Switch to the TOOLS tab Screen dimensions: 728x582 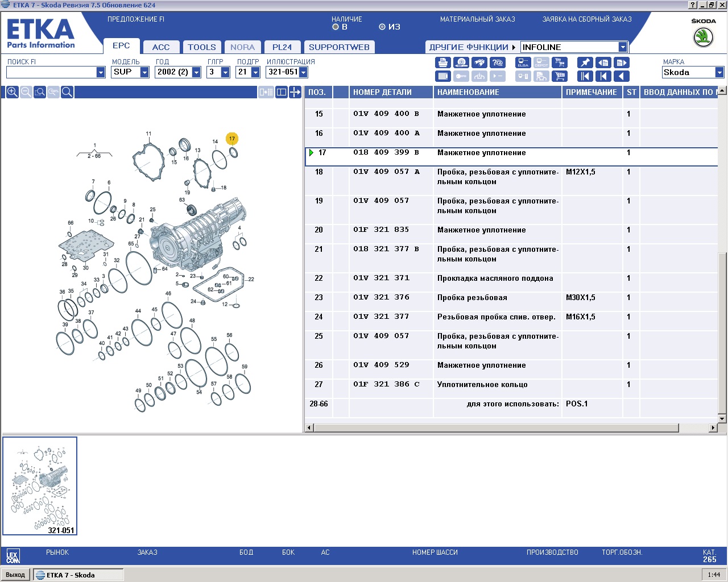click(x=202, y=47)
